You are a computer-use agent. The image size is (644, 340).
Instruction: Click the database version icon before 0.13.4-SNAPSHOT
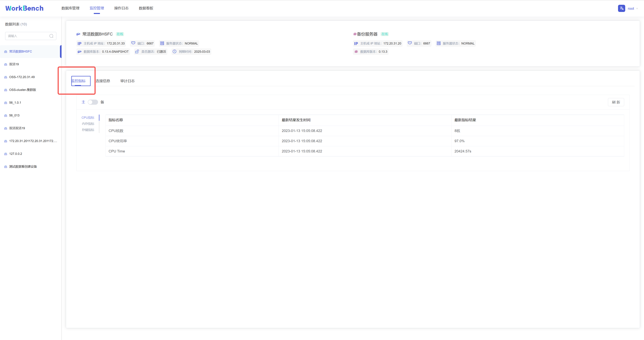(79, 51)
